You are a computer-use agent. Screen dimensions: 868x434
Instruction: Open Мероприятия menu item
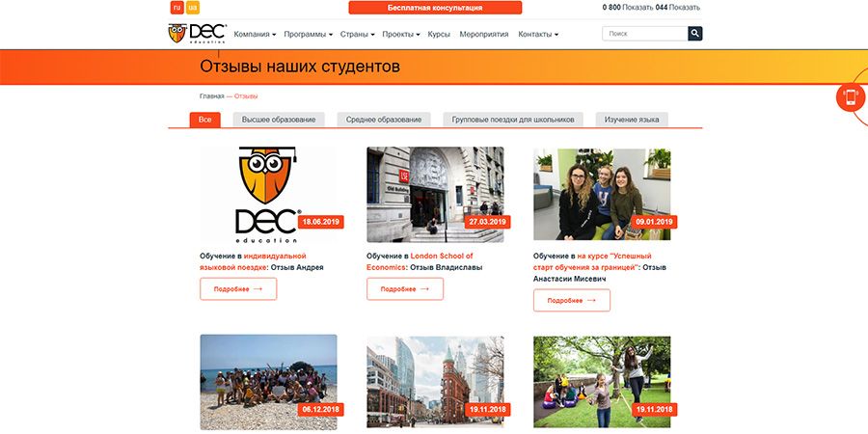point(484,34)
